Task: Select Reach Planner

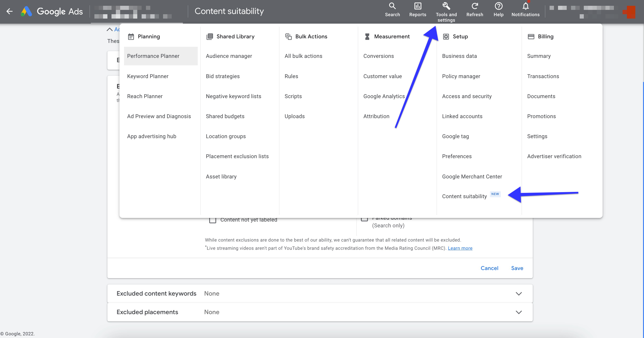Action: tap(145, 96)
